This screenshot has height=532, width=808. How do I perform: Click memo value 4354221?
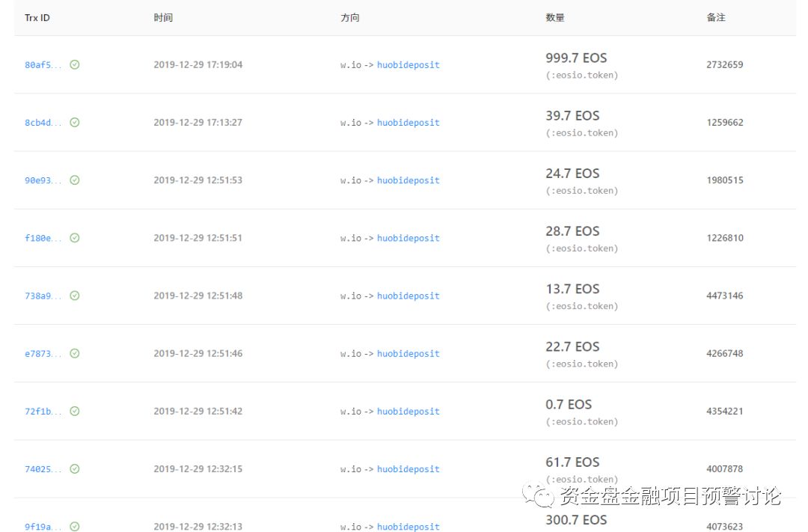tap(724, 411)
